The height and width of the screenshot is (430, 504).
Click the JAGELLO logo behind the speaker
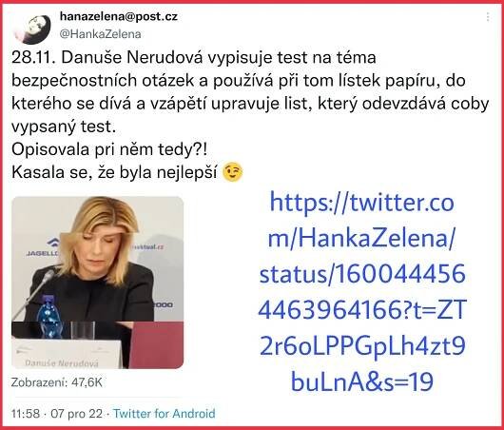(x=44, y=247)
